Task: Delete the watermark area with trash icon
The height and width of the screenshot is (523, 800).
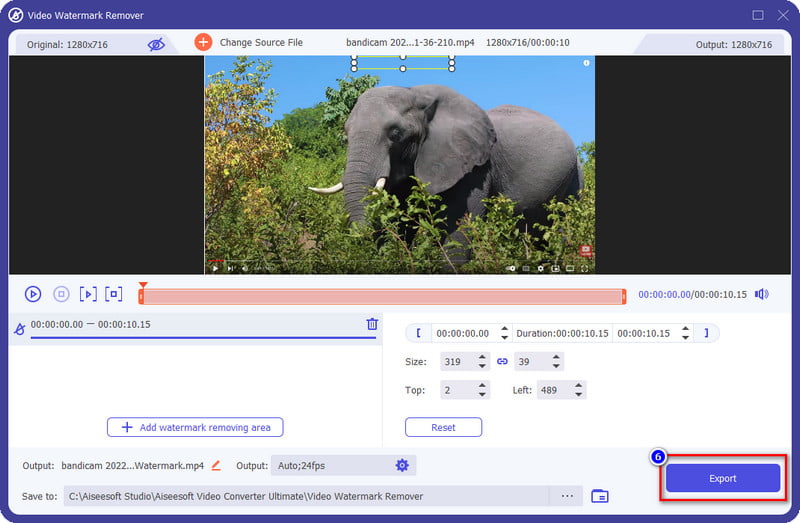Action: [x=372, y=324]
